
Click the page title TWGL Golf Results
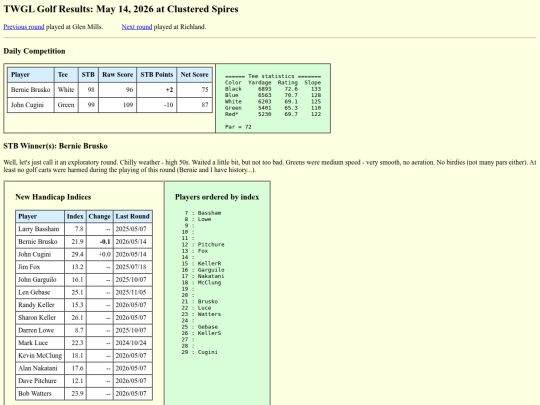pyautogui.click(x=121, y=9)
